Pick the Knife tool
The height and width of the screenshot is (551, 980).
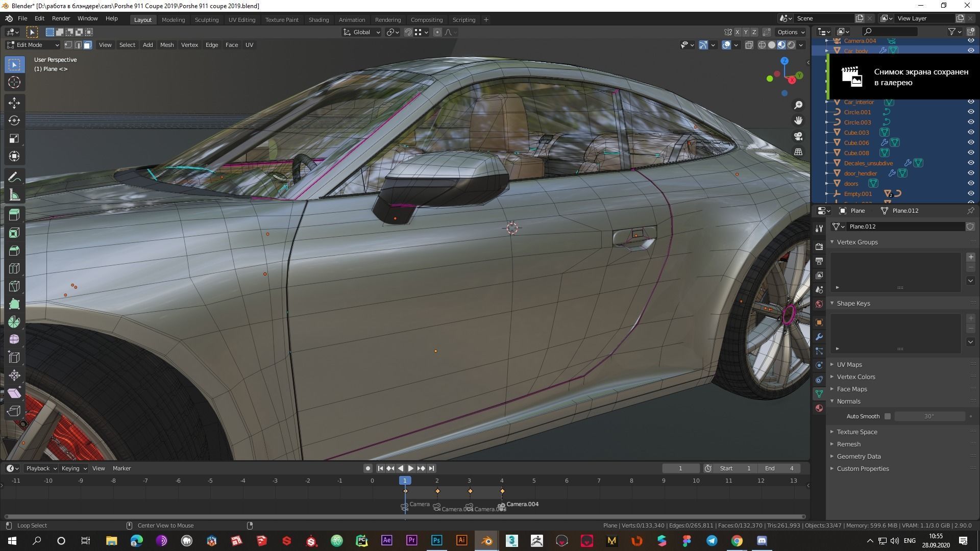(14, 286)
